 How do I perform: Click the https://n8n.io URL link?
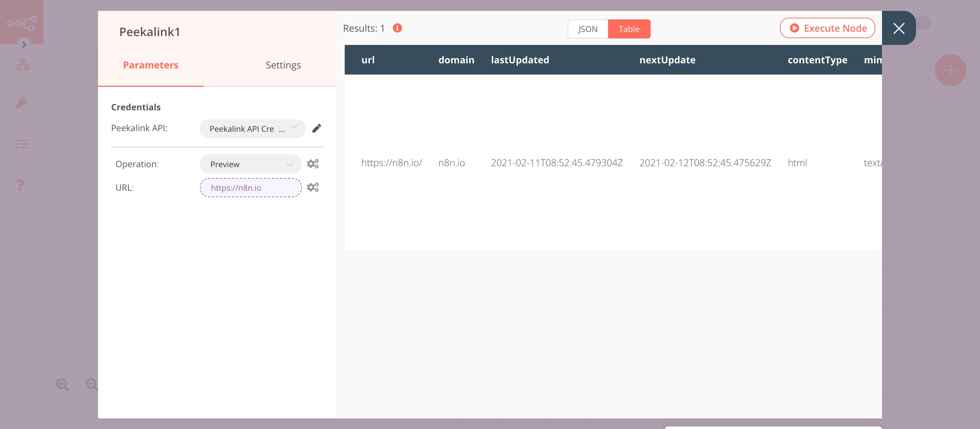tap(250, 188)
